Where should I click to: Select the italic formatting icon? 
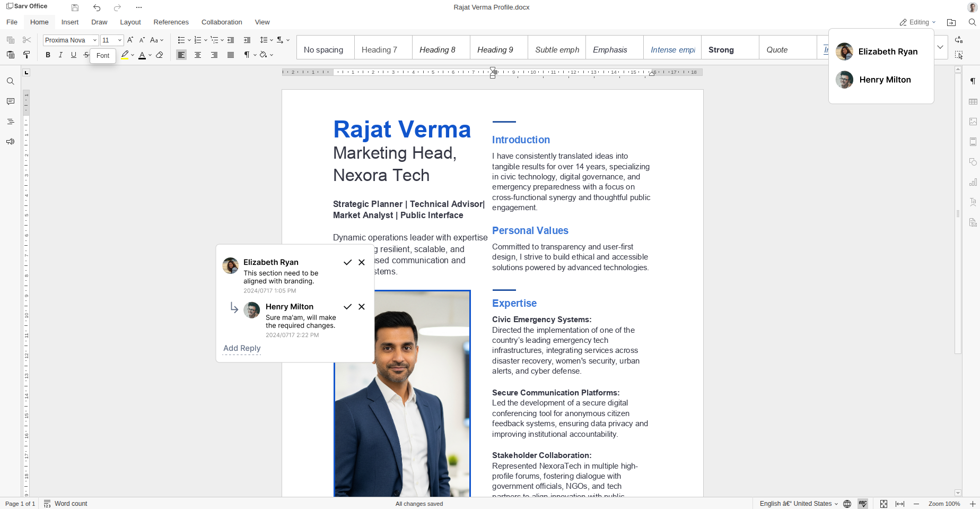(60, 55)
